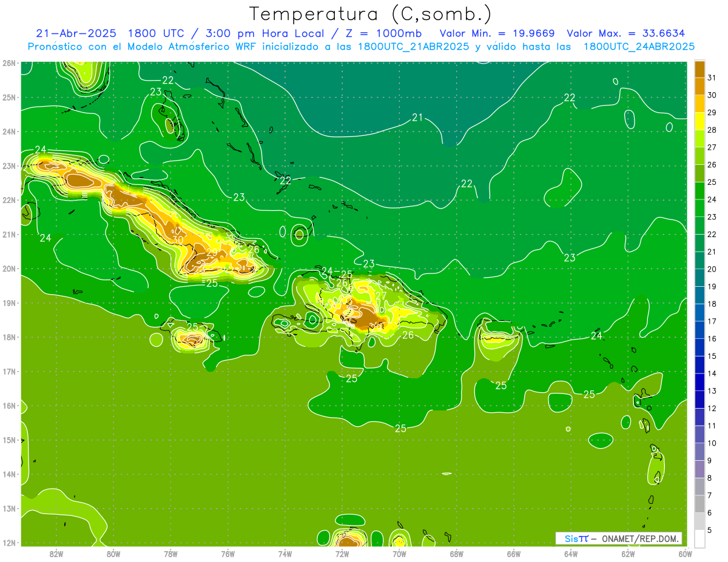The width and height of the screenshot is (728, 562).
Task: Click the 74W longitude axis label
Action: tap(285, 554)
